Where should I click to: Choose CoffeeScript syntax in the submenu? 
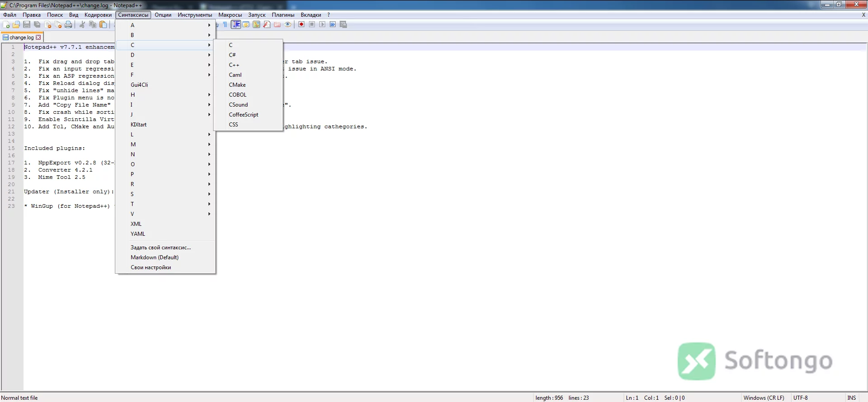point(248,115)
